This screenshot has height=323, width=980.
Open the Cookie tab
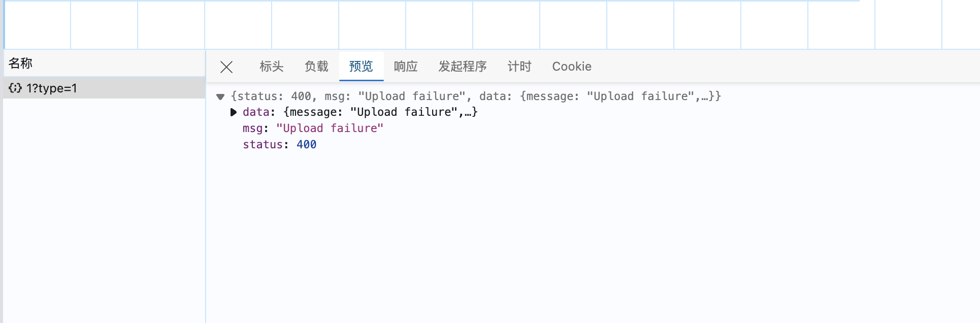click(572, 67)
